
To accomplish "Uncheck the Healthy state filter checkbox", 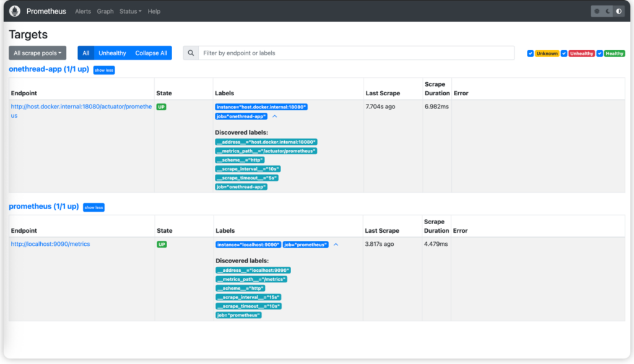I will (x=599, y=54).
